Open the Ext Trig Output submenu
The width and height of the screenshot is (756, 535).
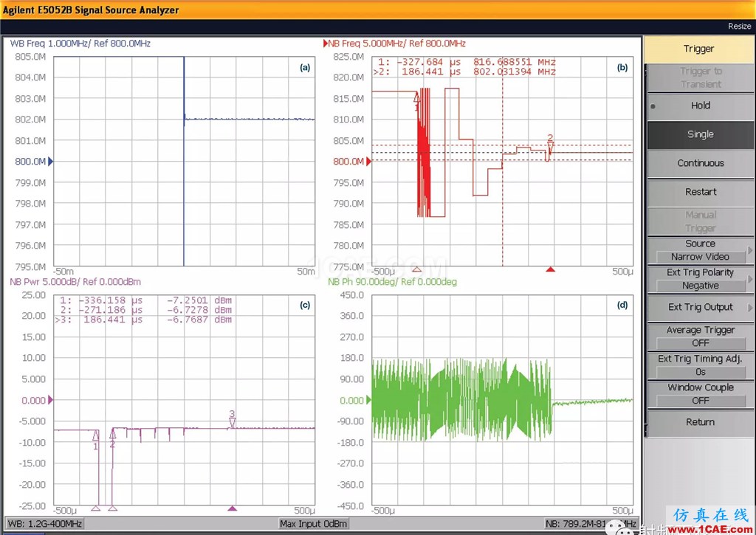pos(700,308)
